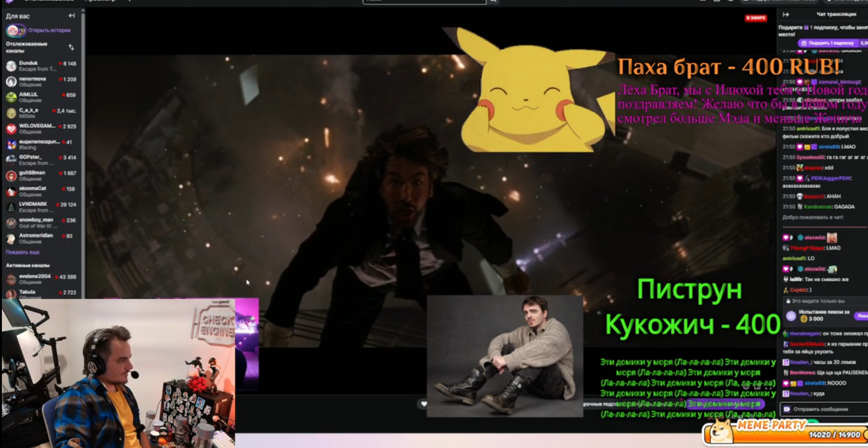This screenshot has width=868, height=448.
Task: Click samurai_kintsugi username in chat
Action: (839, 82)
